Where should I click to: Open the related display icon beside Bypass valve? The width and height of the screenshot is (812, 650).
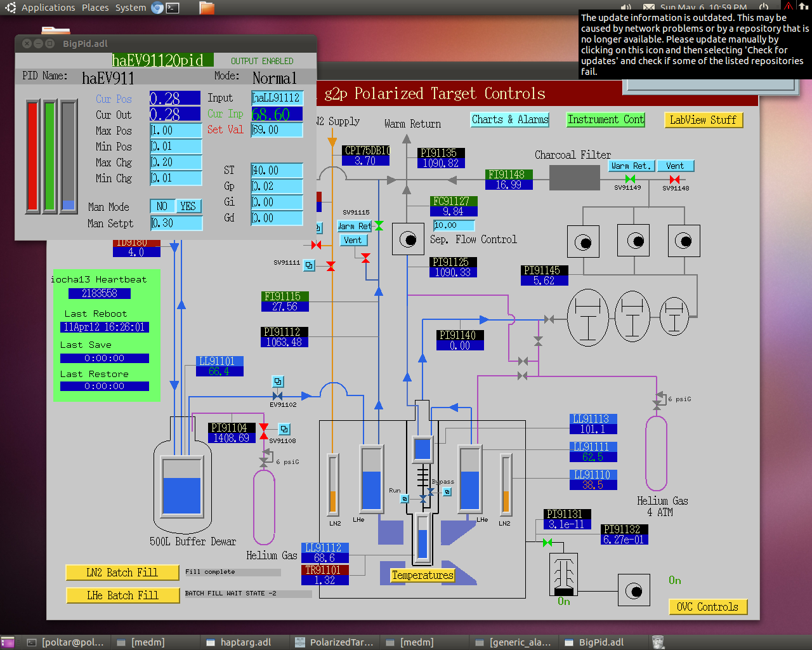tap(447, 492)
